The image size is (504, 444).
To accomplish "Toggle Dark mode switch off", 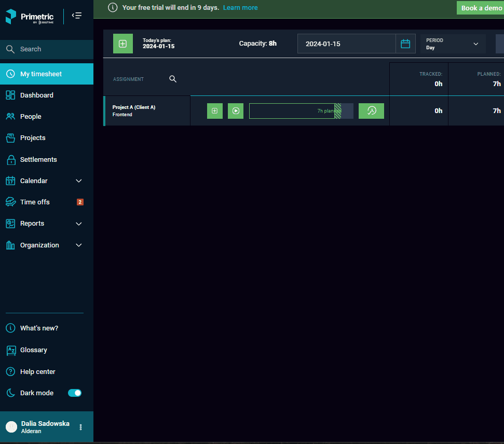I will (x=75, y=393).
